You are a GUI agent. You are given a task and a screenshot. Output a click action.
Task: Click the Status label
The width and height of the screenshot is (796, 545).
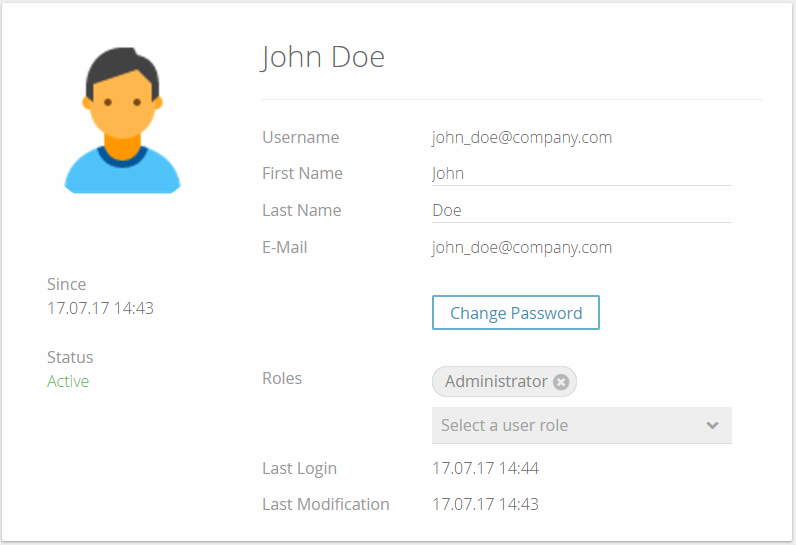click(70, 357)
